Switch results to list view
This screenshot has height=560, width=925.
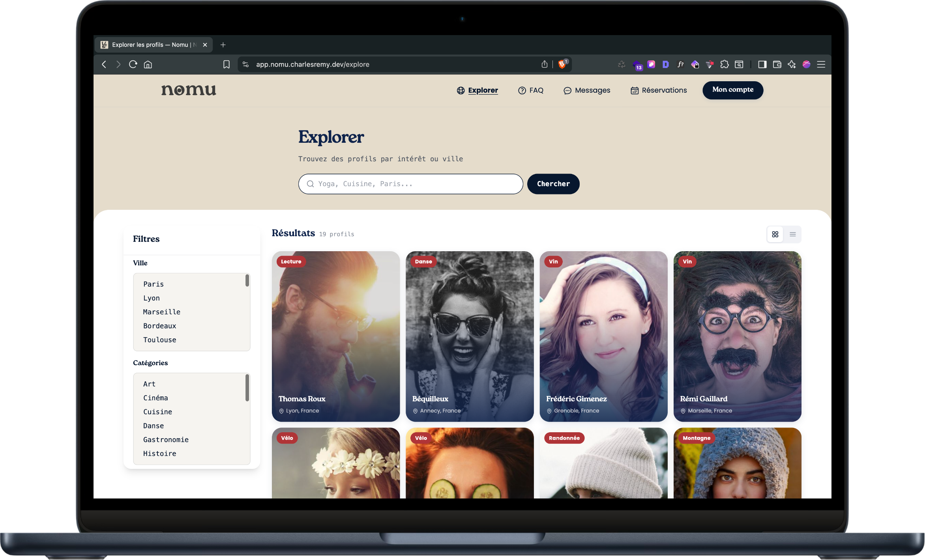point(792,234)
